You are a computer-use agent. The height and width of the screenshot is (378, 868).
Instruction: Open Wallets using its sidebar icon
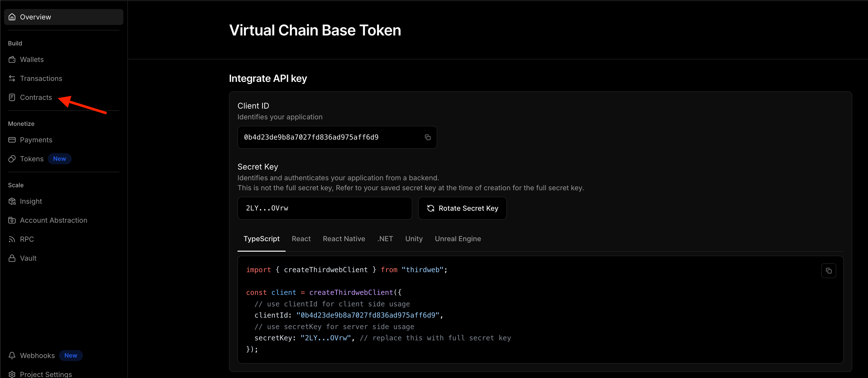coord(12,59)
